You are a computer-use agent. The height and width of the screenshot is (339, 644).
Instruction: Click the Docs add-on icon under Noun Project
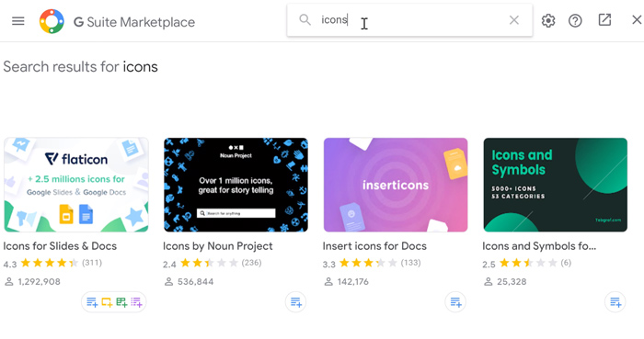click(295, 302)
